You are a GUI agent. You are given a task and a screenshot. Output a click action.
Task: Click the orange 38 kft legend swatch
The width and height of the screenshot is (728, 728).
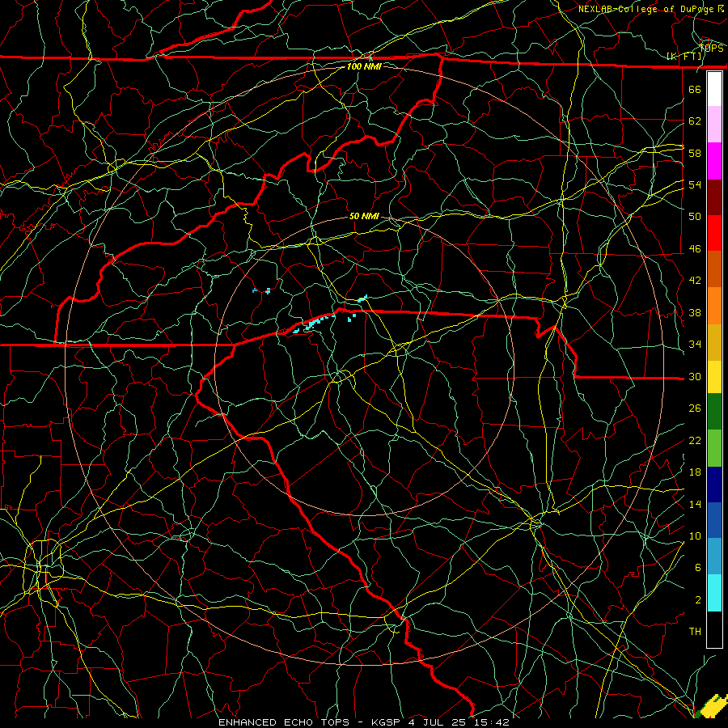click(714, 306)
